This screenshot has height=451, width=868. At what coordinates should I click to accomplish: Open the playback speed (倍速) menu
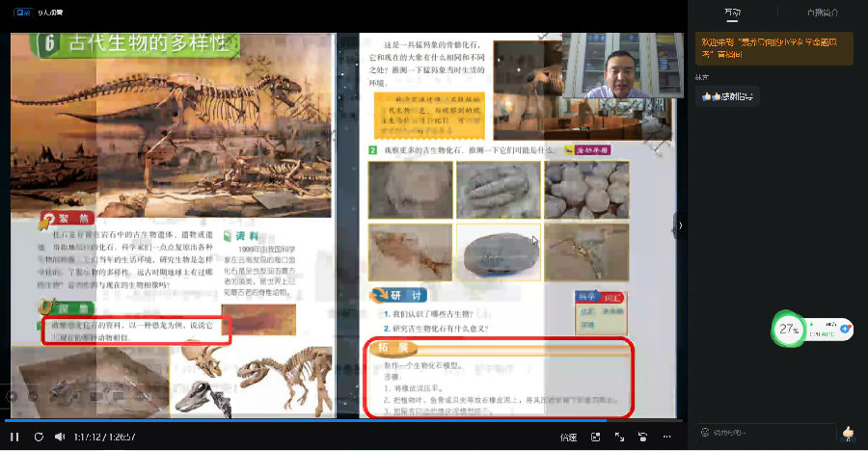568,438
